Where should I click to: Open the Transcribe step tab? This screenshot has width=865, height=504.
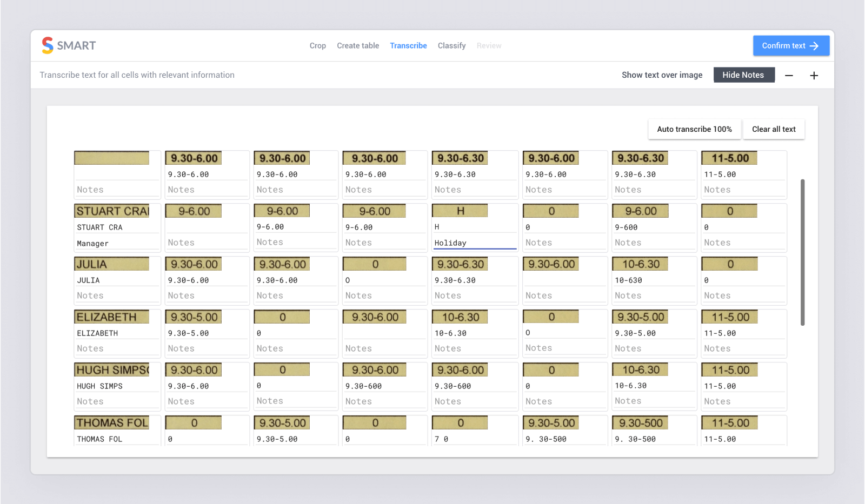click(408, 46)
